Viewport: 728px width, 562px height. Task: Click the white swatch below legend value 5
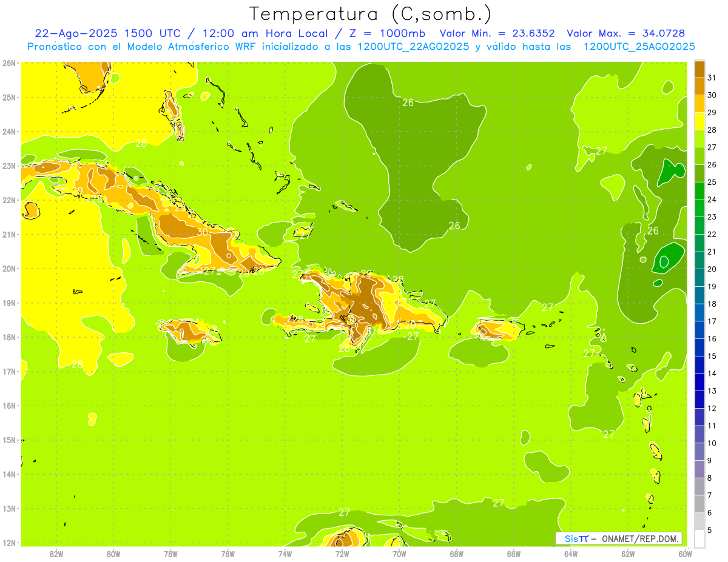tap(699, 538)
